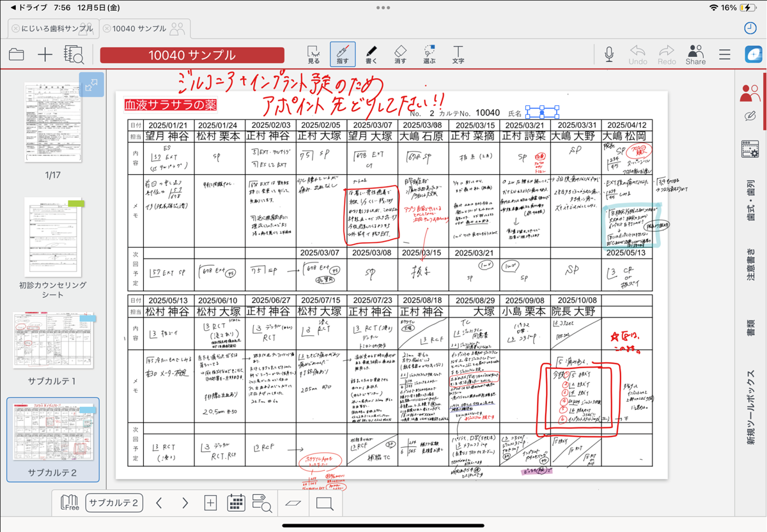The height and width of the screenshot is (532, 767).
Task: Select the 消す eraser tool
Action: coord(400,54)
